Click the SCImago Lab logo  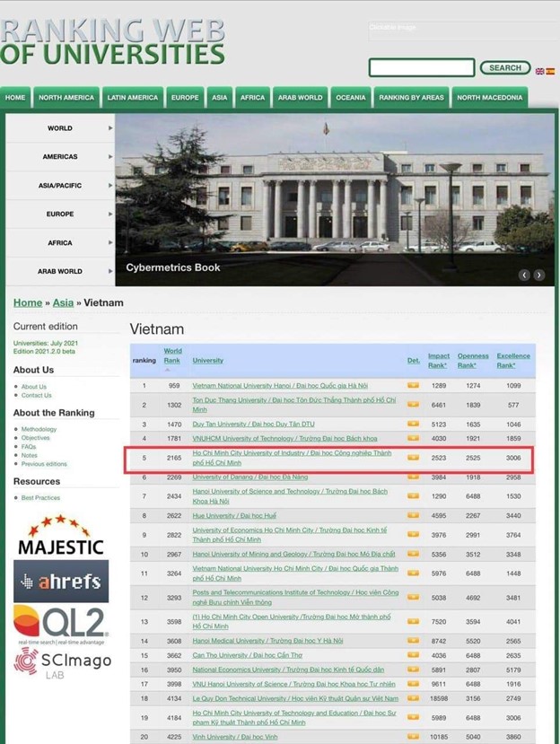[x=63, y=662]
